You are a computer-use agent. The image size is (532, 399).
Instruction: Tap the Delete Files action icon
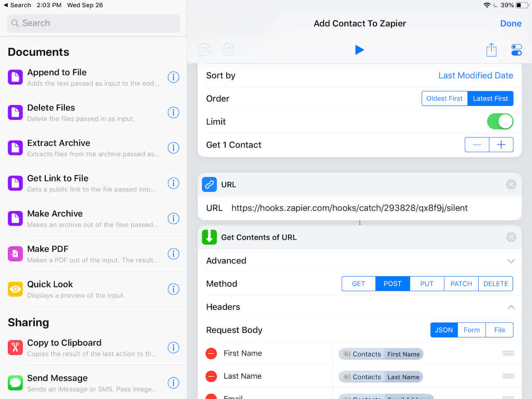(x=15, y=112)
